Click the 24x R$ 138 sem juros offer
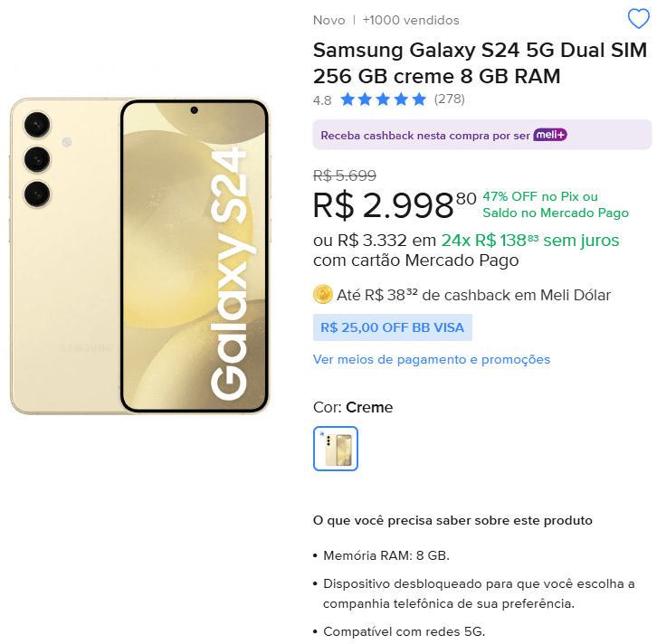This screenshot has height=644, width=657. click(x=529, y=241)
